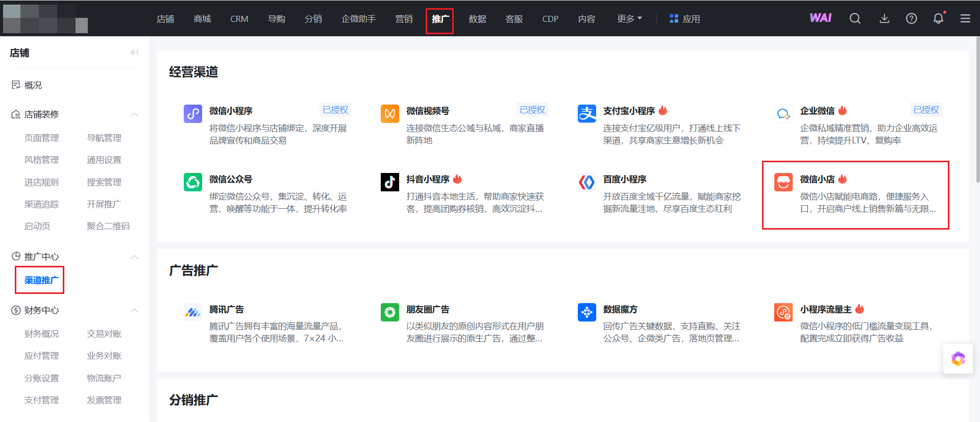The width and height of the screenshot is (980, 422).
Task: Collapse the 推广中心 sidebar section
Action: point(135,257)
